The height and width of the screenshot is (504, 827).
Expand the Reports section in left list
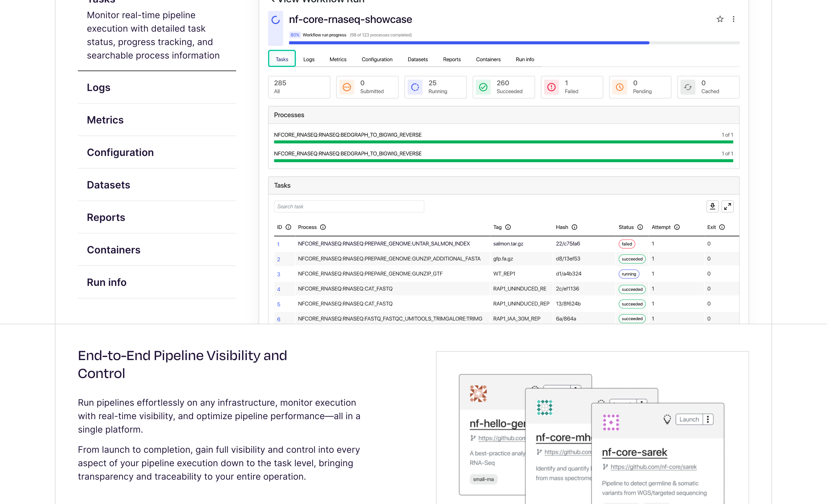(157, 218)
